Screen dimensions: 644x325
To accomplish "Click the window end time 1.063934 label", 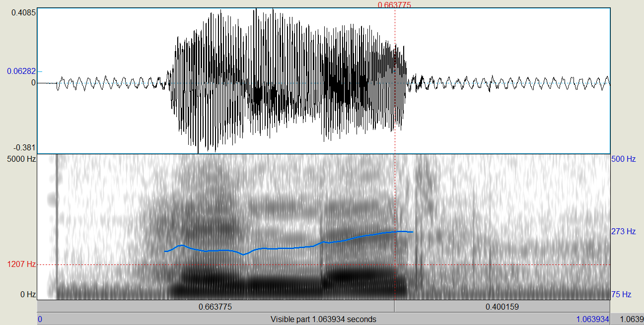I will [x=592, y=319].
